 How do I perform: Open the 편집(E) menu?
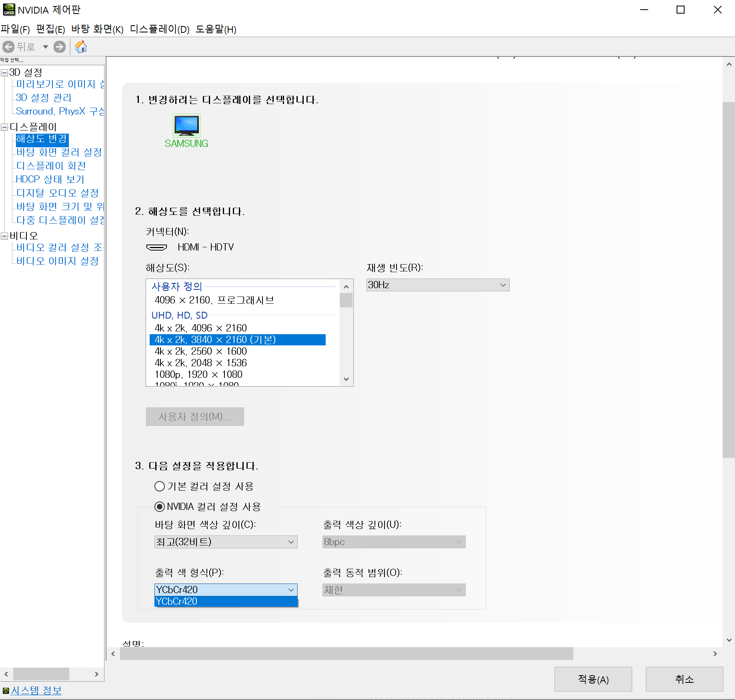click(x=50, y=29)
